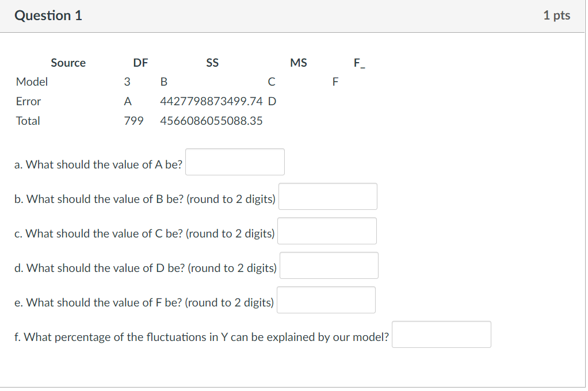Click the percentage fluctuations answer box

coord(441,334)
